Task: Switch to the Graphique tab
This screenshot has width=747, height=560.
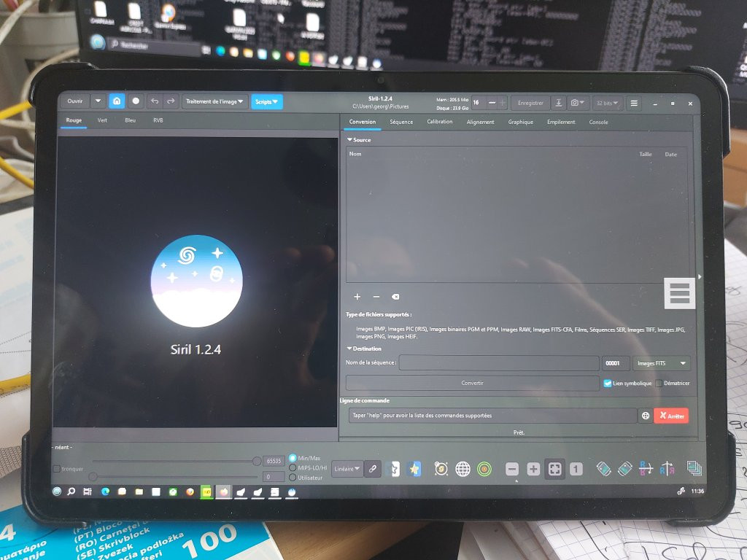Action: click(520, 122)
